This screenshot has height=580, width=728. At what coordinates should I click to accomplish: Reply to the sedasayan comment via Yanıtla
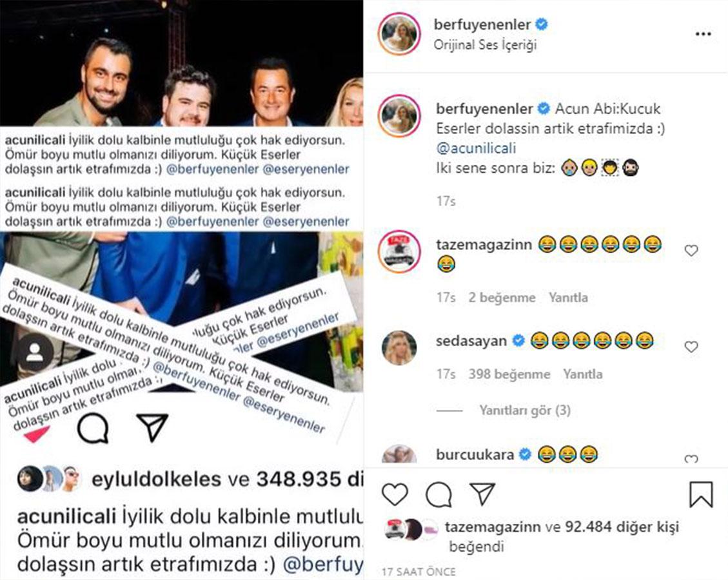click(583, 374)
